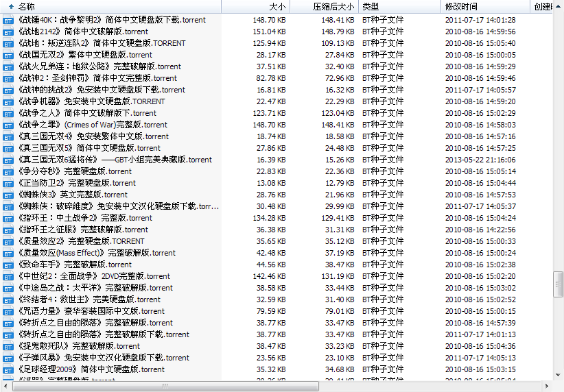Select file 《足球经理2009》 简体中文硬盘版.torrent
The width and height of the screenshot is (564, 392).
click(91, 369)
